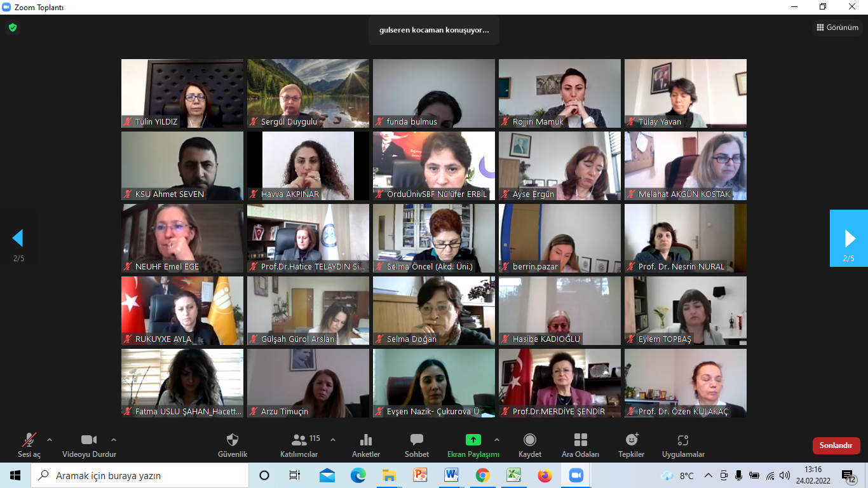Click the green Ekran Paylaşımı share icon
Screen dimensions: 868x488
pos(473,440)
